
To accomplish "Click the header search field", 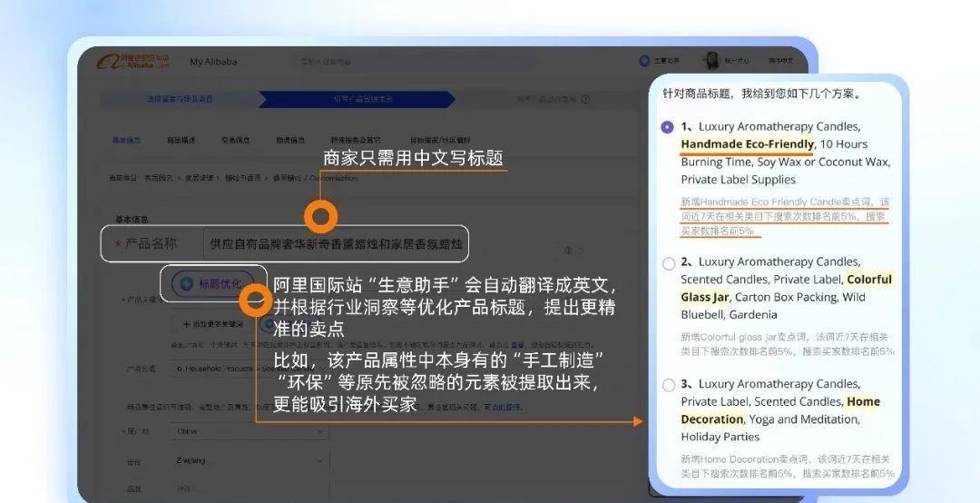I will [413, 62].
